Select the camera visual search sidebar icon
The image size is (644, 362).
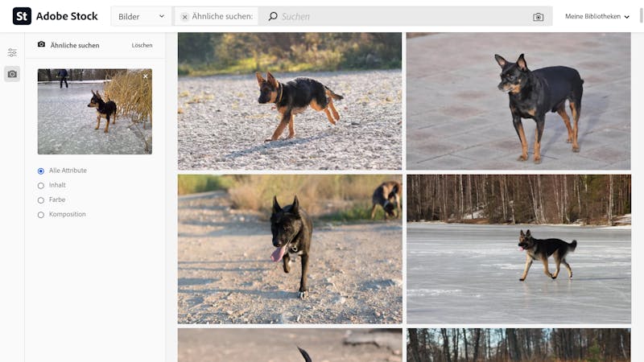12,74
